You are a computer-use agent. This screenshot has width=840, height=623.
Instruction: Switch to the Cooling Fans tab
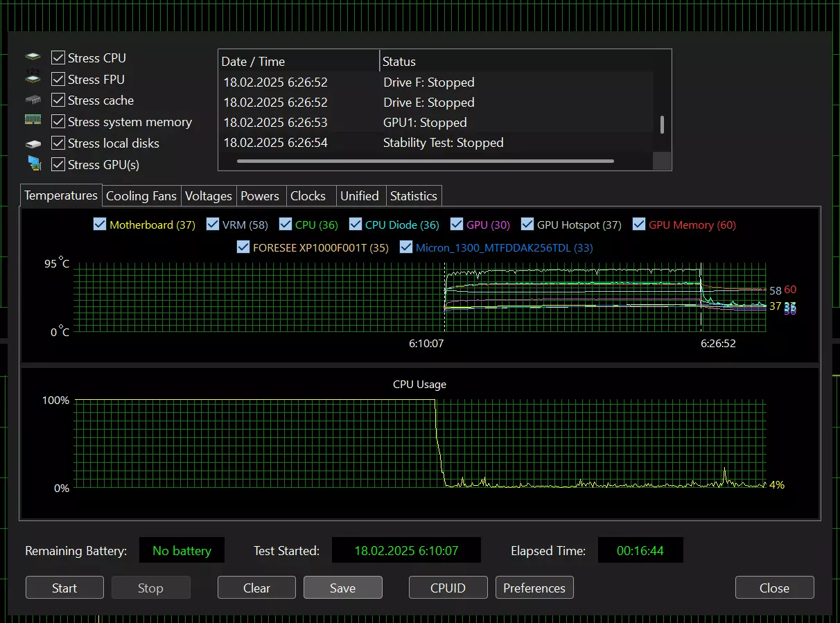tap(141, 196)
